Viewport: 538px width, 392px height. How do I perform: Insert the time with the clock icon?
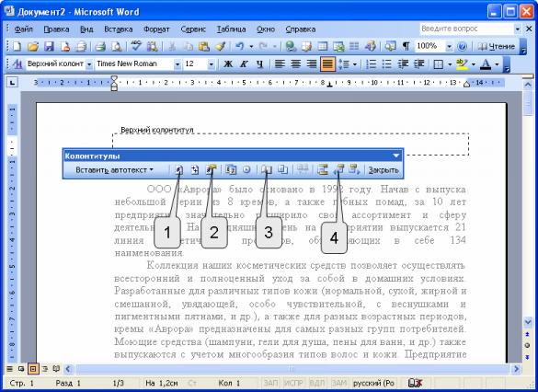(x=246, y=170)
